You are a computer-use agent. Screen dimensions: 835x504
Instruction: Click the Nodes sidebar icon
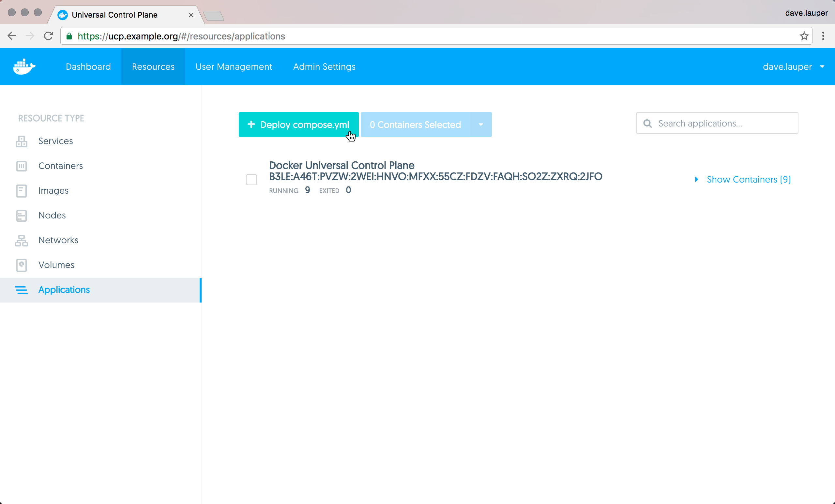(21, 215)
